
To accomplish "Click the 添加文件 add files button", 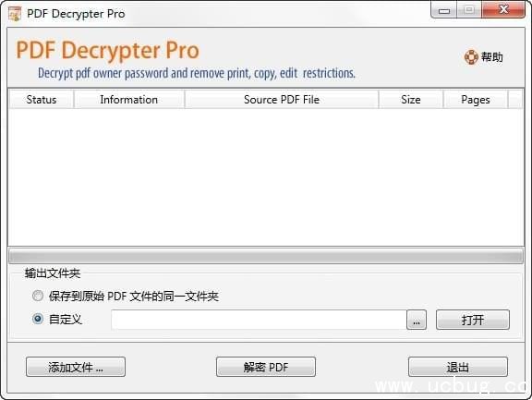I will tap(76, 367).
